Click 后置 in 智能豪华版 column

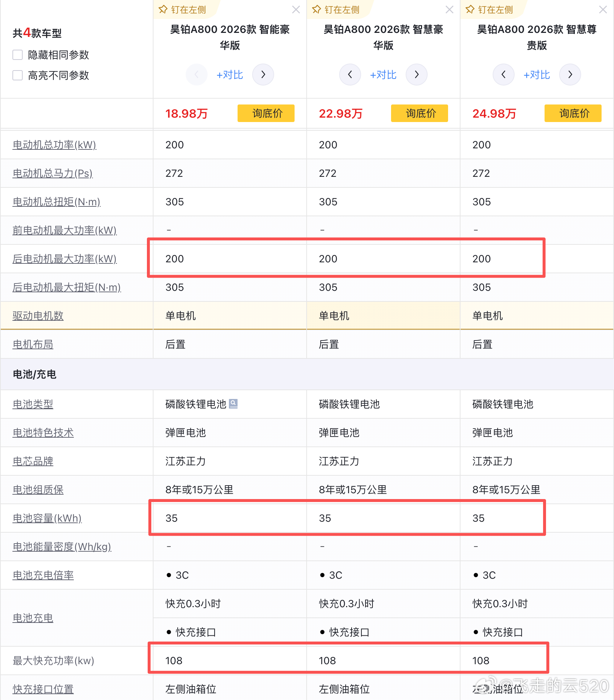click(175, 345)
